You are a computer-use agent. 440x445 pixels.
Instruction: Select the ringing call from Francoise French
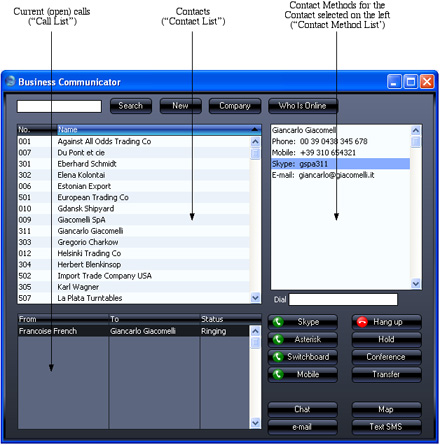pyautogui.click(x=133, y=331)
